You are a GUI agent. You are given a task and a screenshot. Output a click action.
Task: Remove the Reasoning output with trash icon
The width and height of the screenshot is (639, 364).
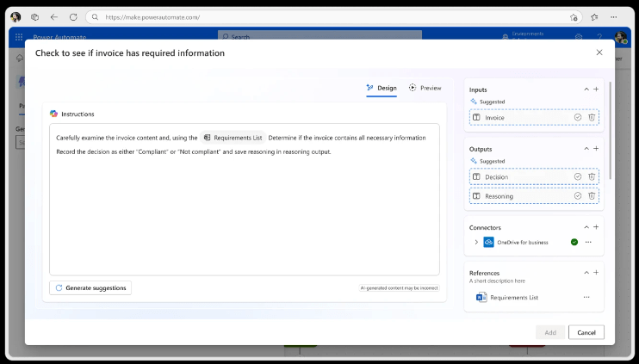pyautogui.click(x=592, y=196)
